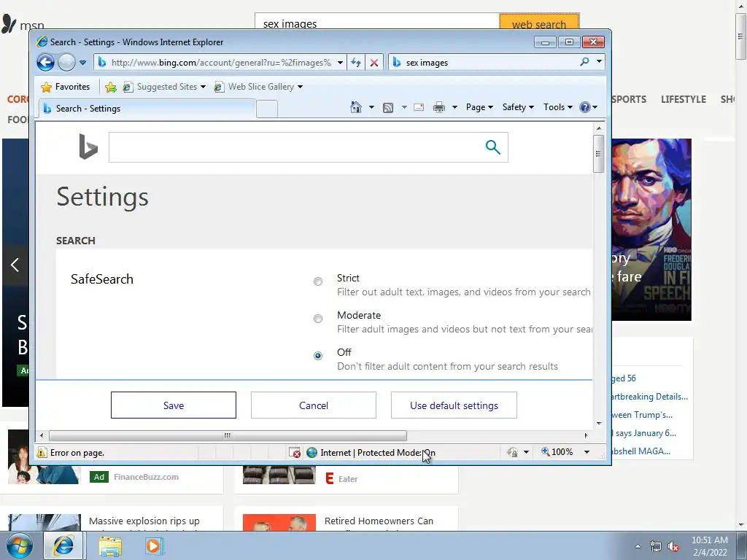
Task: Open the Favorites star button
Action: (x=66, y=87)
